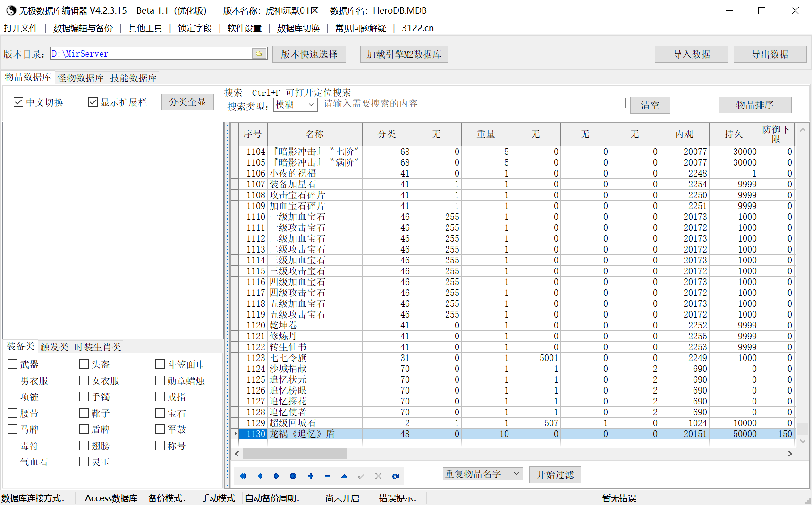The image size is (812, 505).
Task: Delete record minus icon
Action: pos(328,476)
